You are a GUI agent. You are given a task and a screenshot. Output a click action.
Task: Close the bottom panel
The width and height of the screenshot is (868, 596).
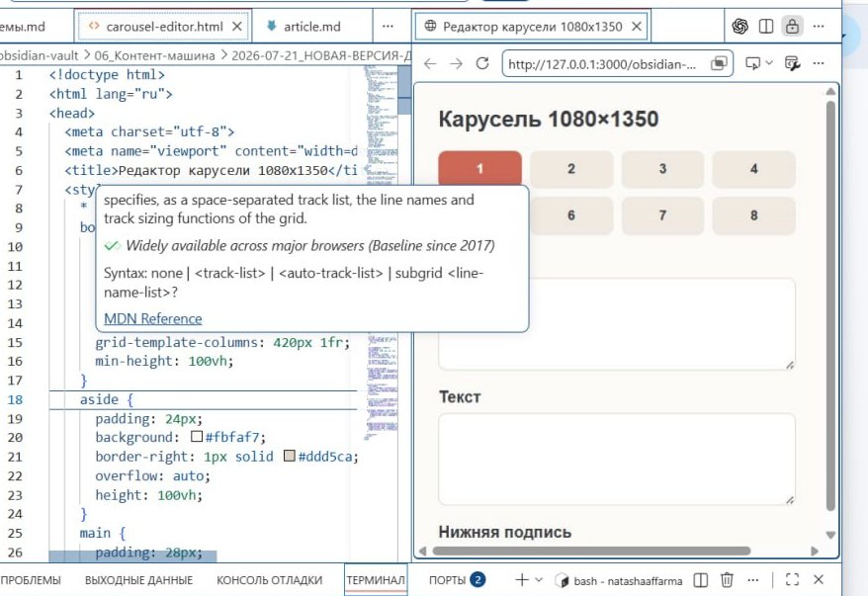(819, 580)
